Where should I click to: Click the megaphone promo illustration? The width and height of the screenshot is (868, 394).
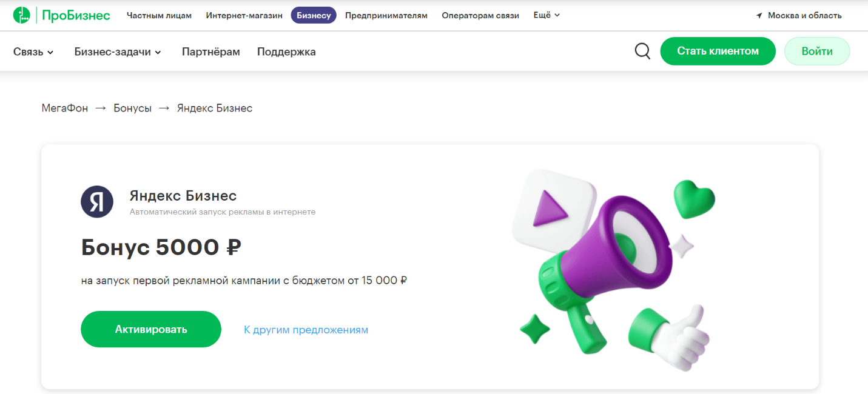coord(613,270)
